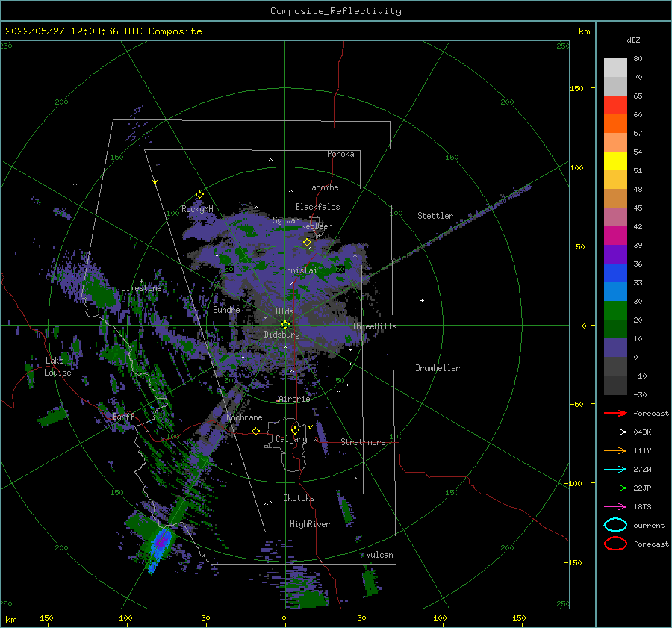This screenshot has width=672, height=628.
Task: Click the cyan 27ZW arrow legend icon
Action: tap(615, 470)
